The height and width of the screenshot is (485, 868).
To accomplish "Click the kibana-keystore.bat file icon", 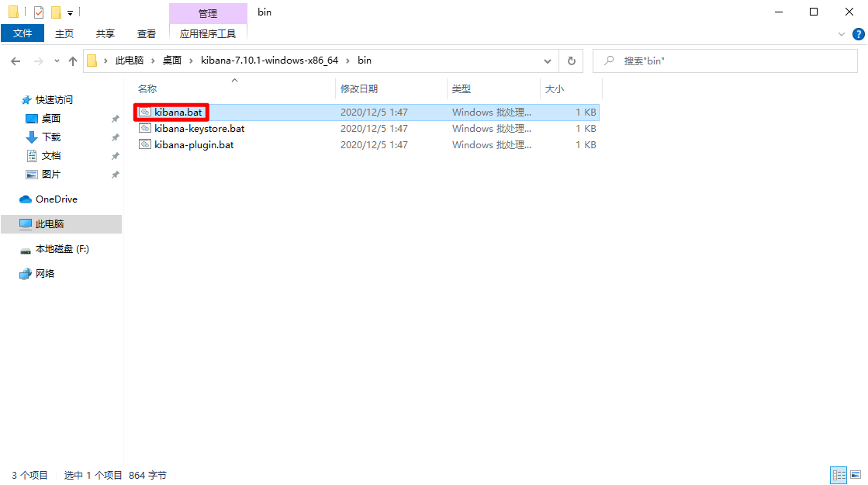I will click(x=144, y=129).
